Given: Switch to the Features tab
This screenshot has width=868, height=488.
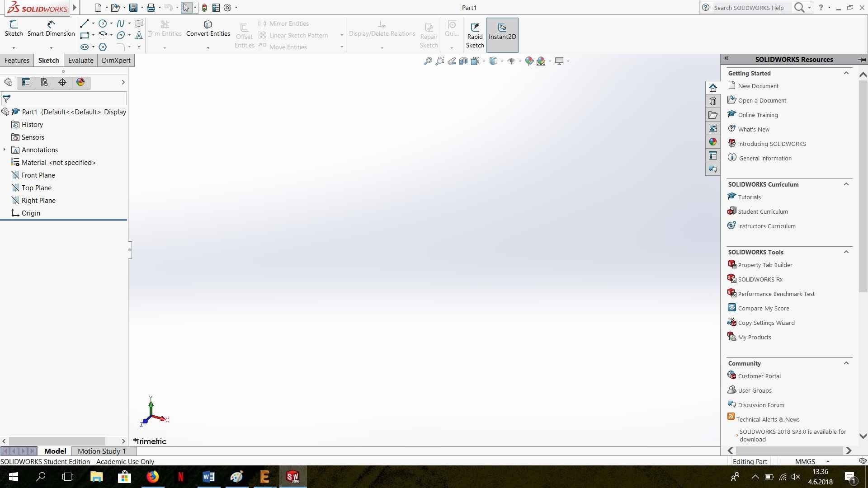Looking at the screenshot, I should pos(17,61).
